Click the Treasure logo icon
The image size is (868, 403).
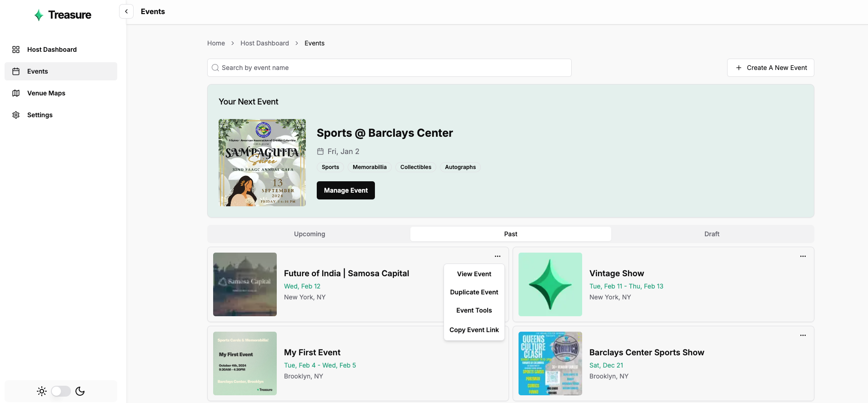coord(39,15)
